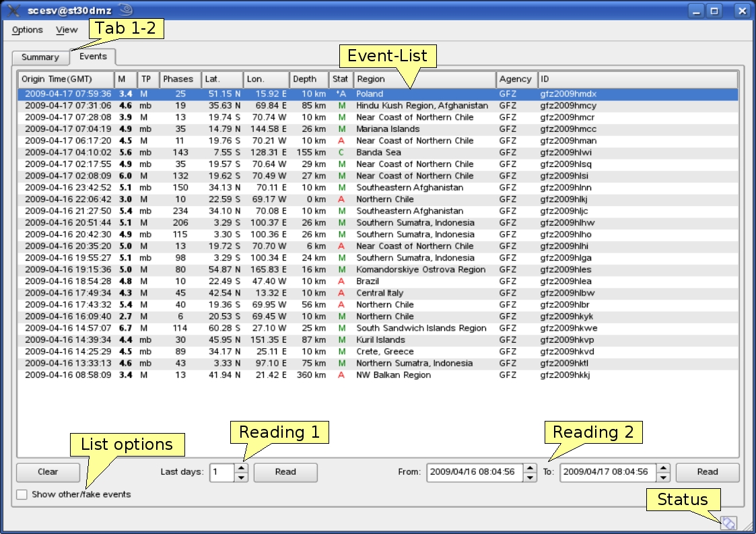Viewport: 756px width, 534px height.
Task: Select the Events tab
Action: [x=94, y=57]
